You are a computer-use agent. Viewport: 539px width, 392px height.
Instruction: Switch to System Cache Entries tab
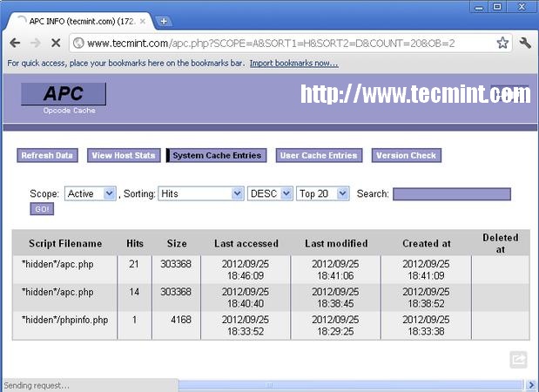[x=216, y=156]
